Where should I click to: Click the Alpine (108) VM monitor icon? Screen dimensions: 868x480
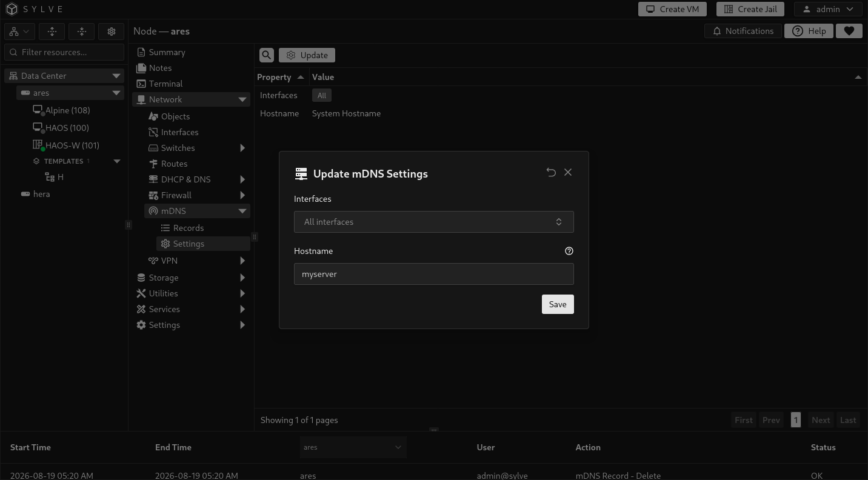[38, 110]
